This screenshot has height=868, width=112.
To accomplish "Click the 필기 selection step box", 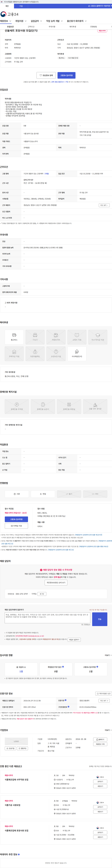I will tap(69, 494).
